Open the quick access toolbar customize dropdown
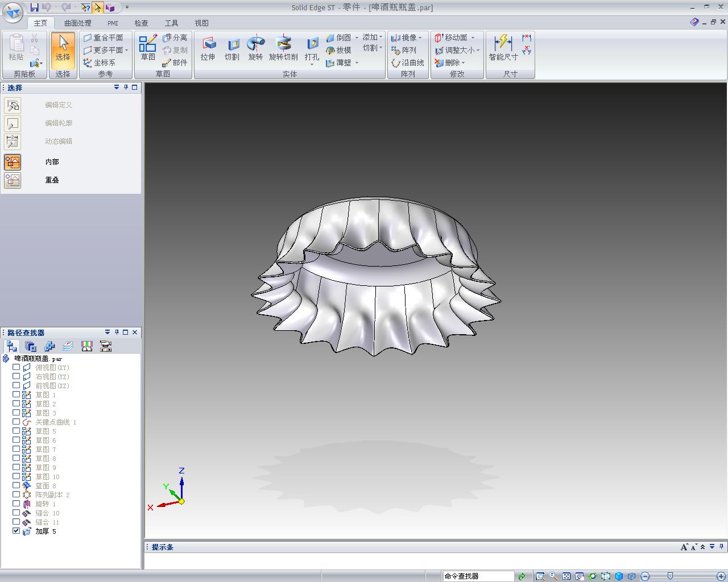 point(127,7)
